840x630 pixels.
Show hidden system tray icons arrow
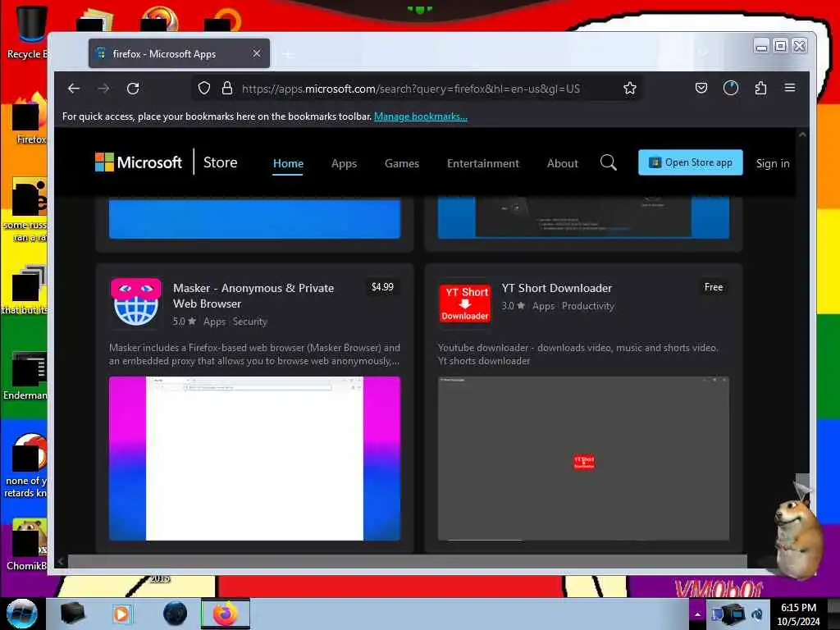pyautogui.click(x=697, y=614)
